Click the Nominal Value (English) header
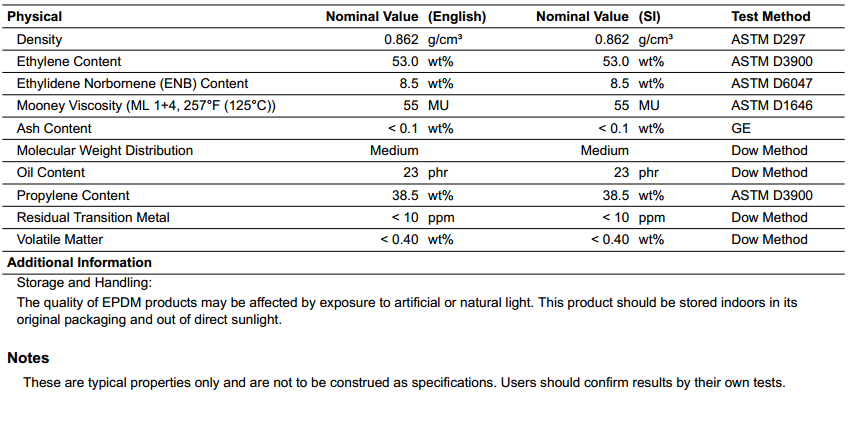 point(405,16)
